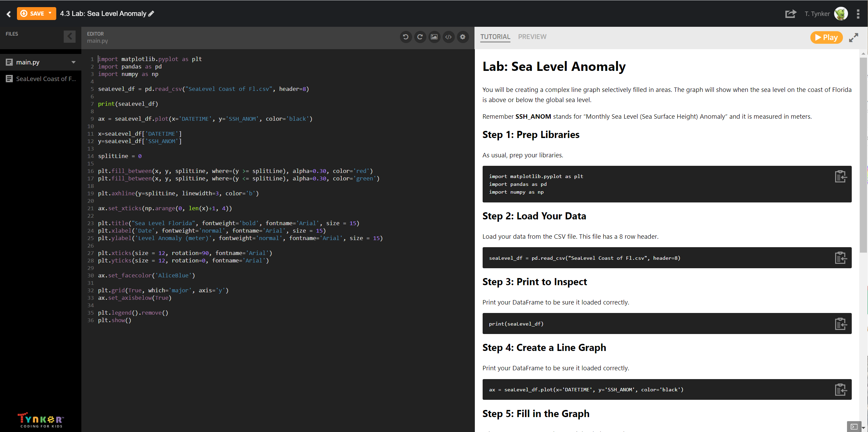Viewport: 868px width, 432px height.
Task: Expand main.py file dropdown arrow
Action: 74,62
